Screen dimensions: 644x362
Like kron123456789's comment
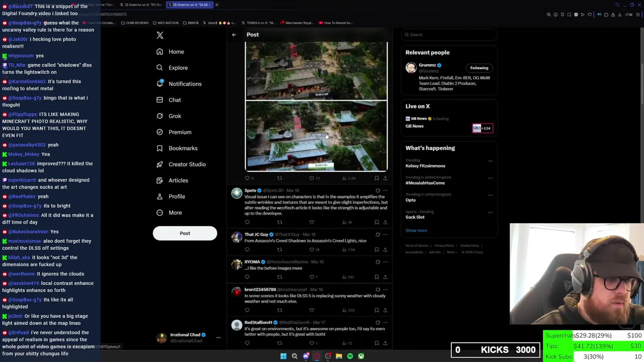[x=311, y=310]
